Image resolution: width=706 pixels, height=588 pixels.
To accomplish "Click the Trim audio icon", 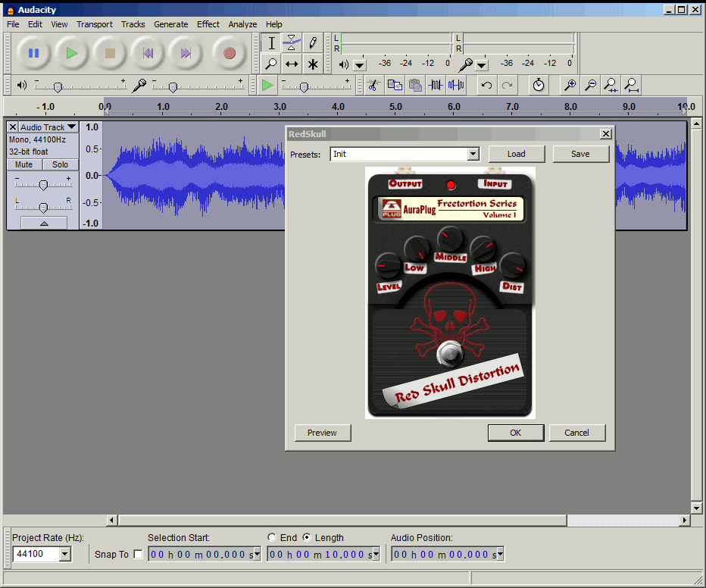I will [x=436, y=85].
